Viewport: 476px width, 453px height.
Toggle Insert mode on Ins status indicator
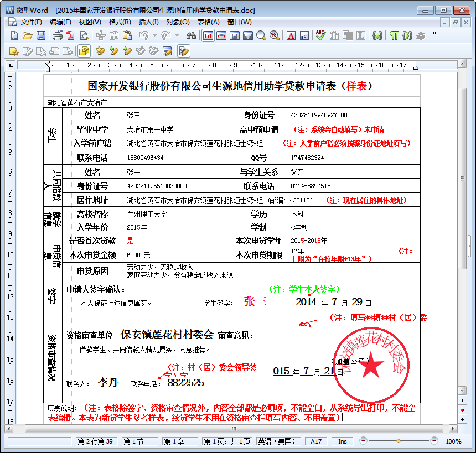click(342, 441)
